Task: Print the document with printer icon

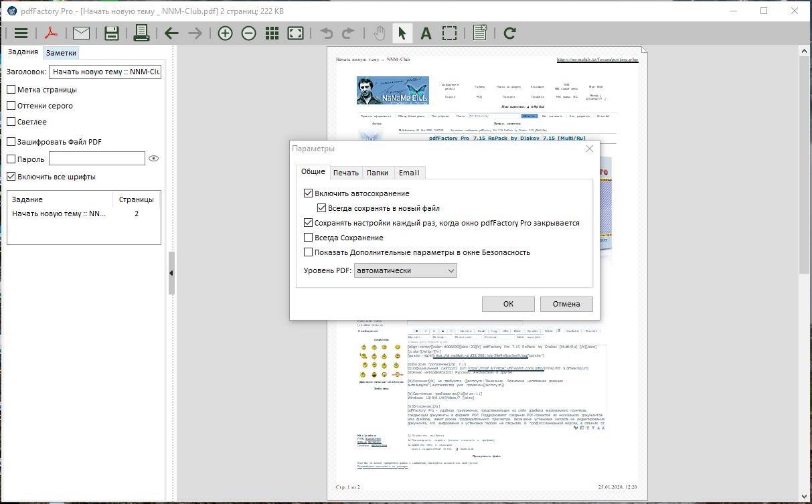Action: (x=141, y=33)
